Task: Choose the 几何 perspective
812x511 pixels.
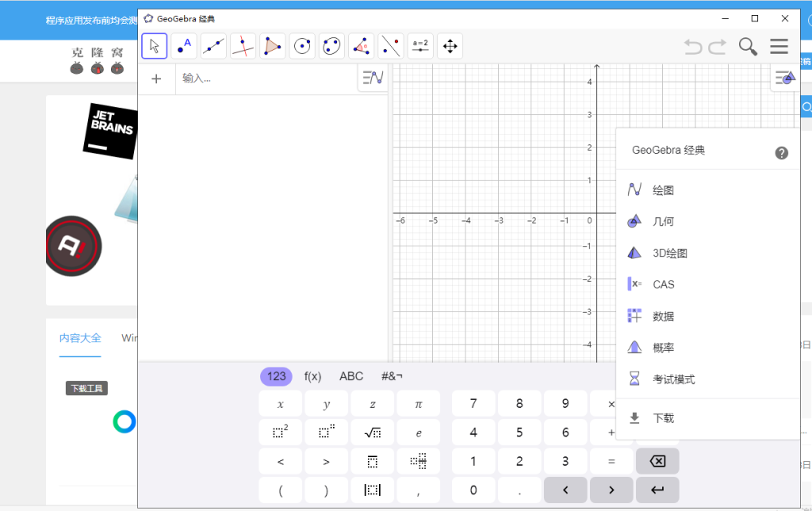Action: [708, 222]
